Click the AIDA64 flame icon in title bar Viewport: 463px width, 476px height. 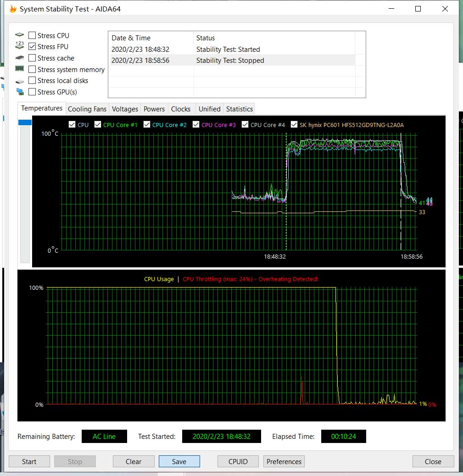[13, 9]
